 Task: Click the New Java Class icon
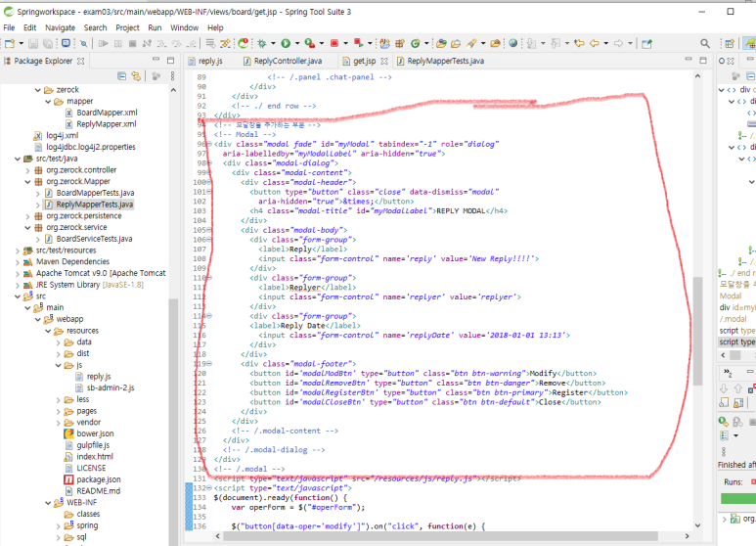click(x=415, y=43)
